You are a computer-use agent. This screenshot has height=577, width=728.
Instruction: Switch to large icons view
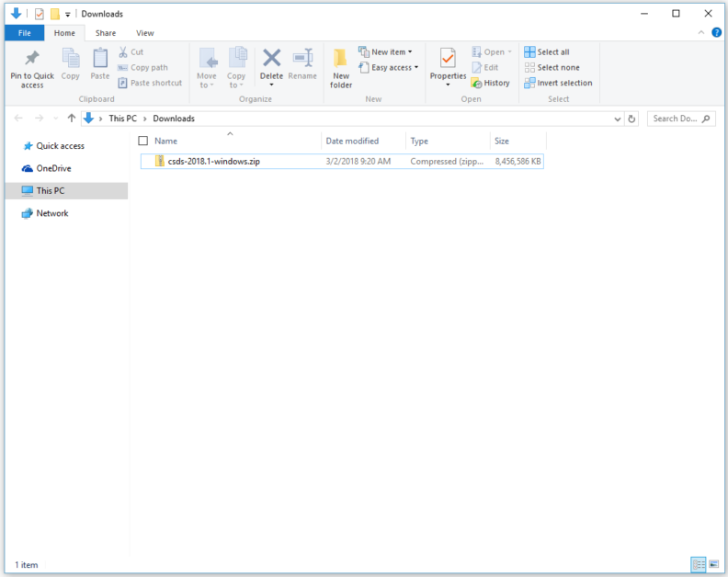(713, 564)
